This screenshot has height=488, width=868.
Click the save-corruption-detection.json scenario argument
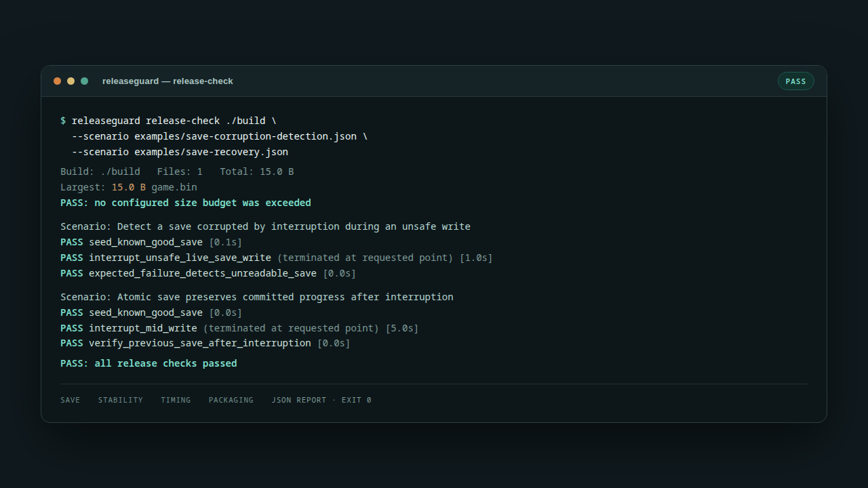click(x=220, y=136)
